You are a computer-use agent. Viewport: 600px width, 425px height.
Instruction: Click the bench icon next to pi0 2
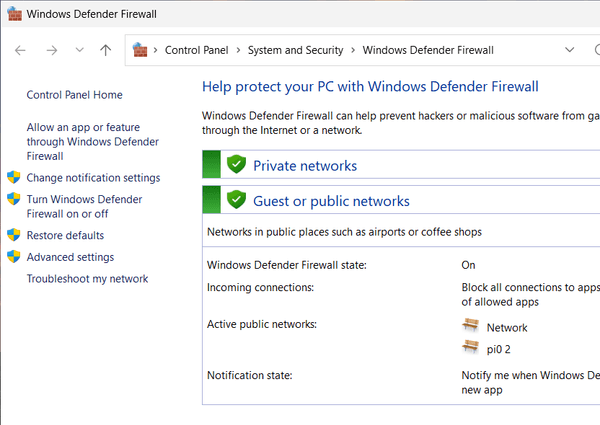pos(471,347)
